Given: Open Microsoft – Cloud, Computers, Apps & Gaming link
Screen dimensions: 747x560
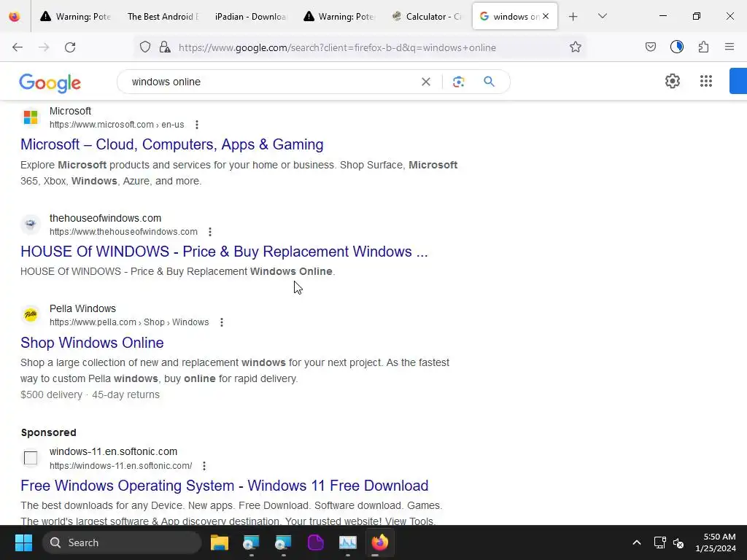Looking at the screenshot, I should point(172,144).
